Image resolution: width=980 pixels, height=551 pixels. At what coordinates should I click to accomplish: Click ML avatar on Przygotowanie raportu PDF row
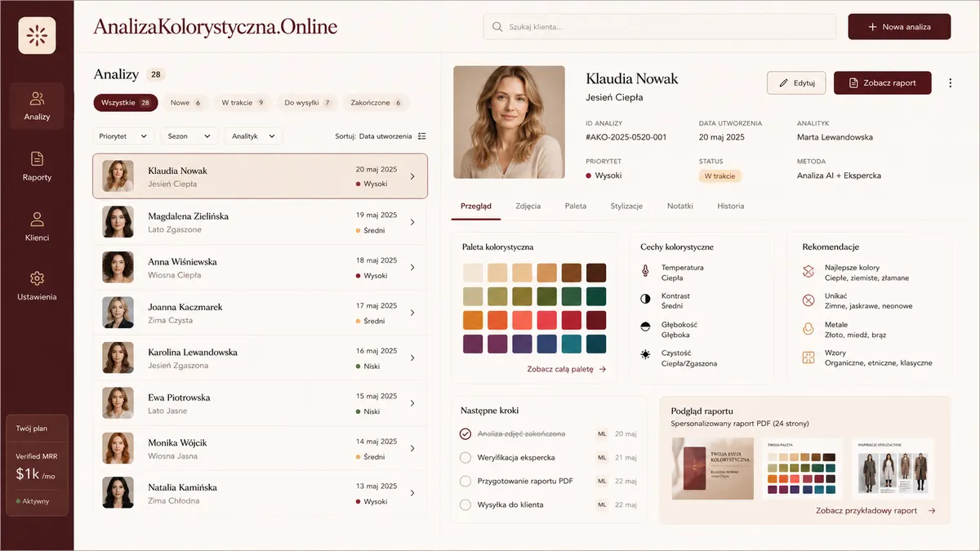tap(602, 481)
